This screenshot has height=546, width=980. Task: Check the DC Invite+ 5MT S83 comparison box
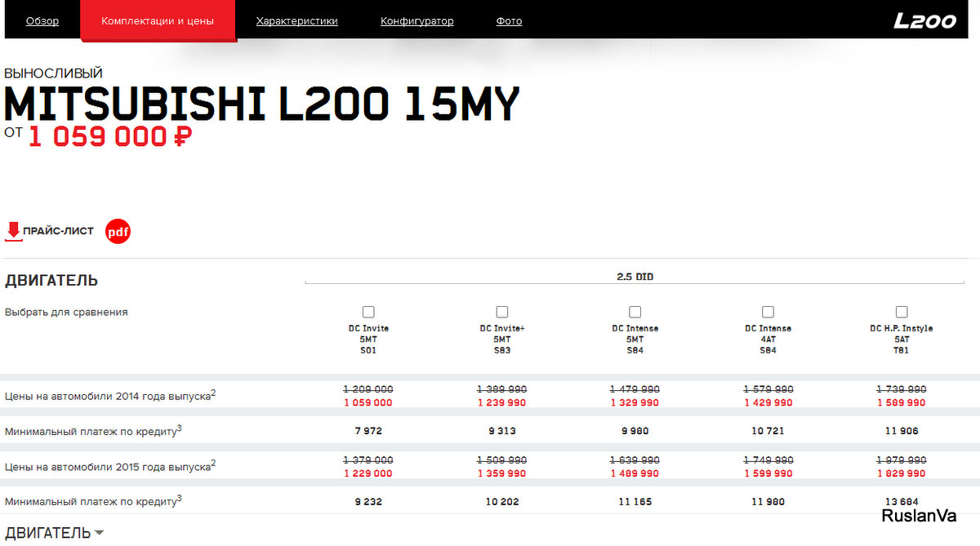501,312
